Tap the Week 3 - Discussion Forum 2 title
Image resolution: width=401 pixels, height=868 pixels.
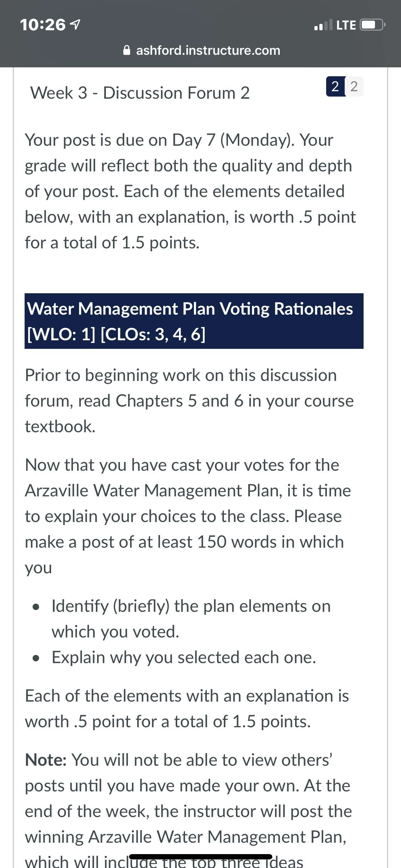coord(140,93)
